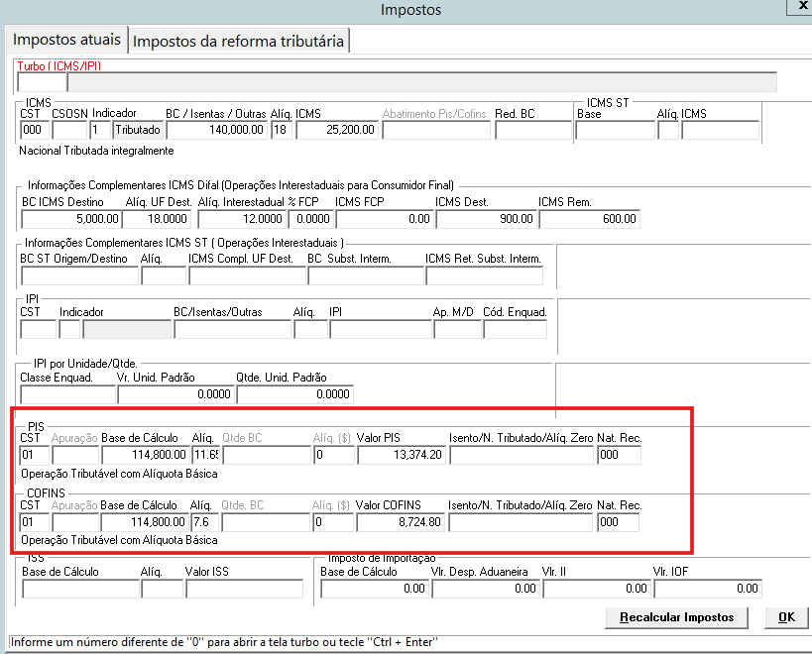The width and height of the screenshot is (812, 654).
Task: Select the Valor PIS 13,374.20 field
Action: [x=402, y=455]
